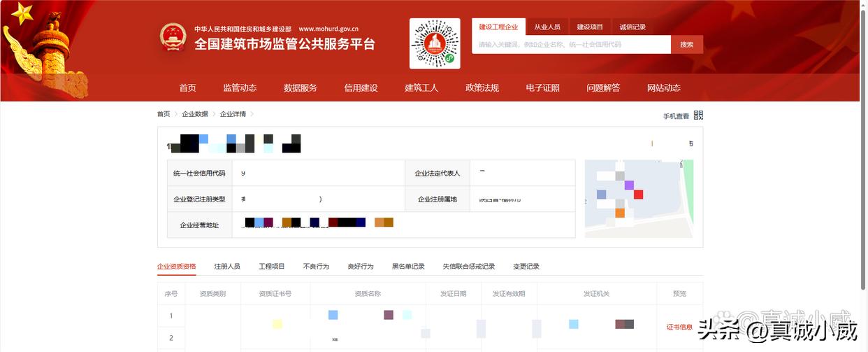The width and height of the screenshot is (868, 352).
Task: Switch to 黑名单记录 tab
Action: click(x=408, y=267)
